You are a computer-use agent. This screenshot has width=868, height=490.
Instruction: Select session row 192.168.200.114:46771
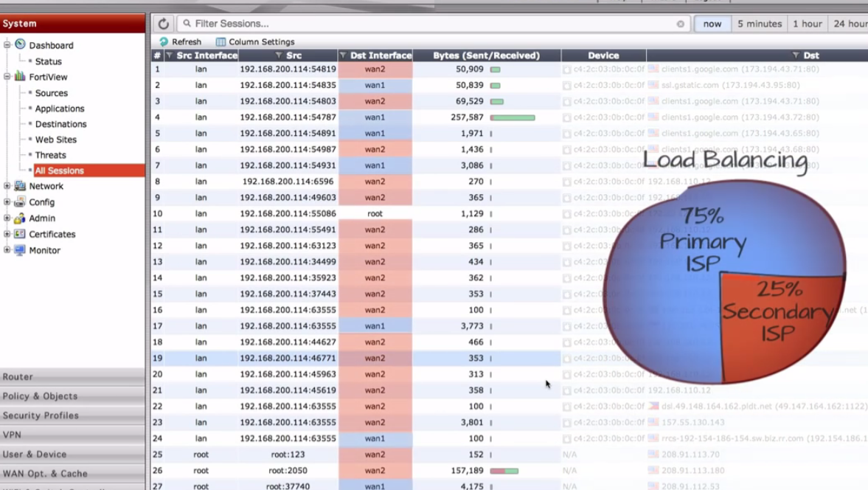(355, 358)
